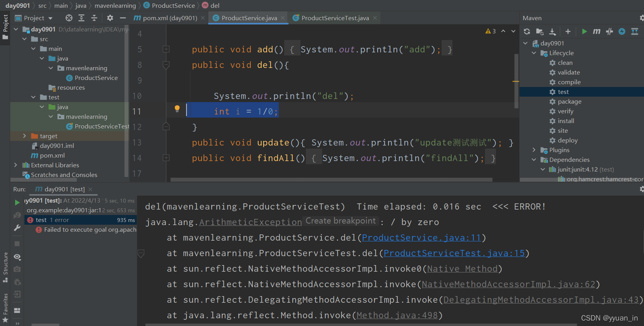Expand the Maven Plugins node
Screen dimensions: 644x326
(534, 150)
